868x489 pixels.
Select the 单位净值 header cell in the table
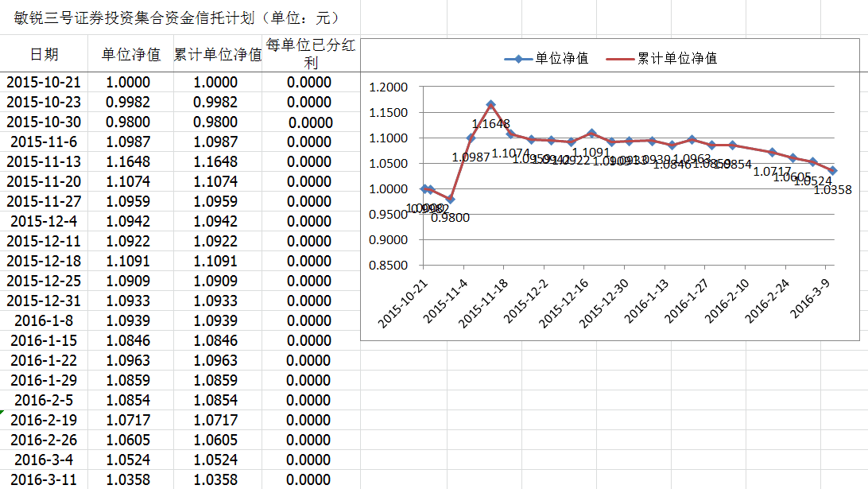point(130,54)
